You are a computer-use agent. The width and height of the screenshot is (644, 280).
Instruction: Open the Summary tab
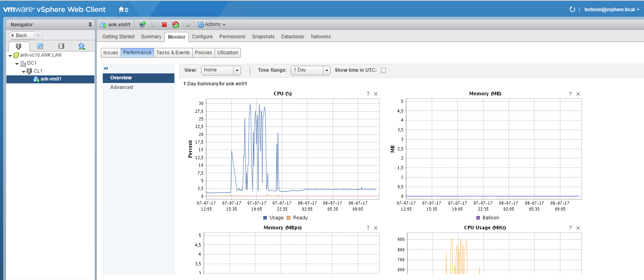(151, 37)
